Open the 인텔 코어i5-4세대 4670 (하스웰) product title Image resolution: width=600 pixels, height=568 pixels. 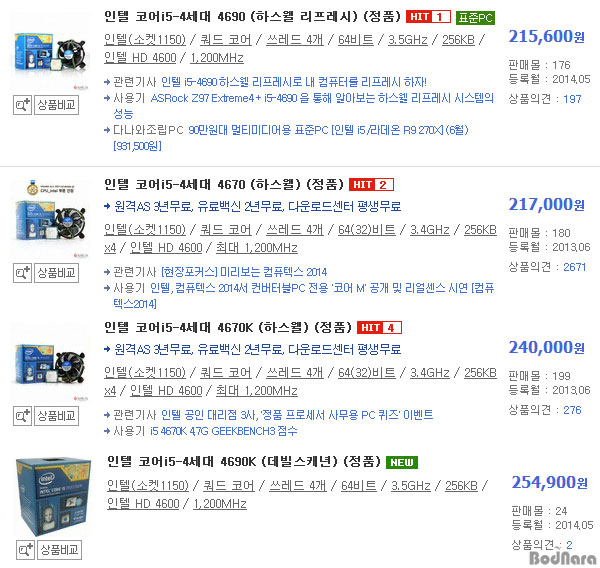(224, 184)
